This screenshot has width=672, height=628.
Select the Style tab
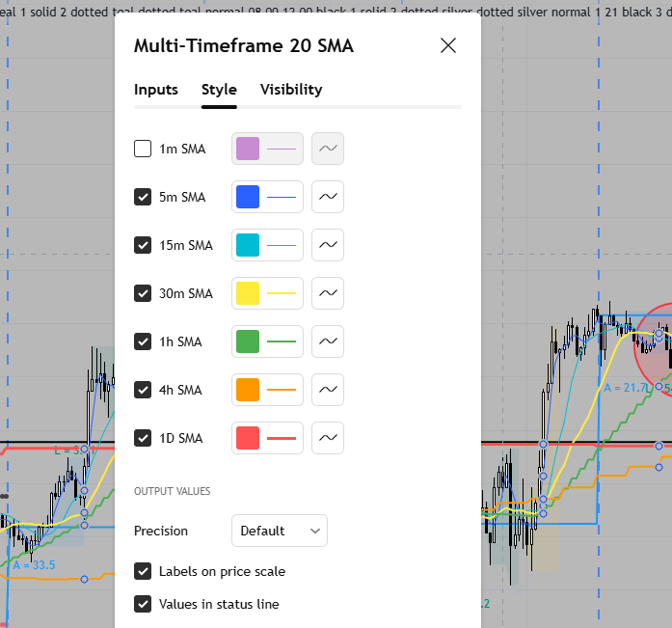[219, 90]
